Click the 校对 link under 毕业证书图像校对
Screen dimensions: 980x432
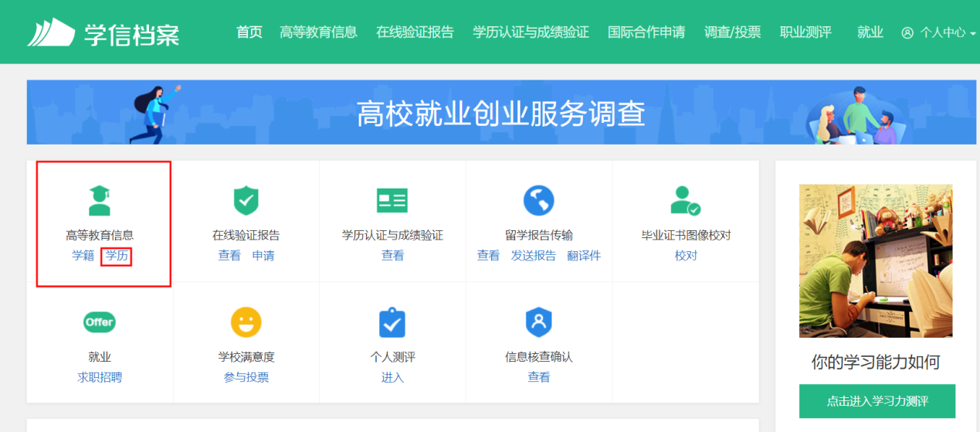tap(686, 256)
